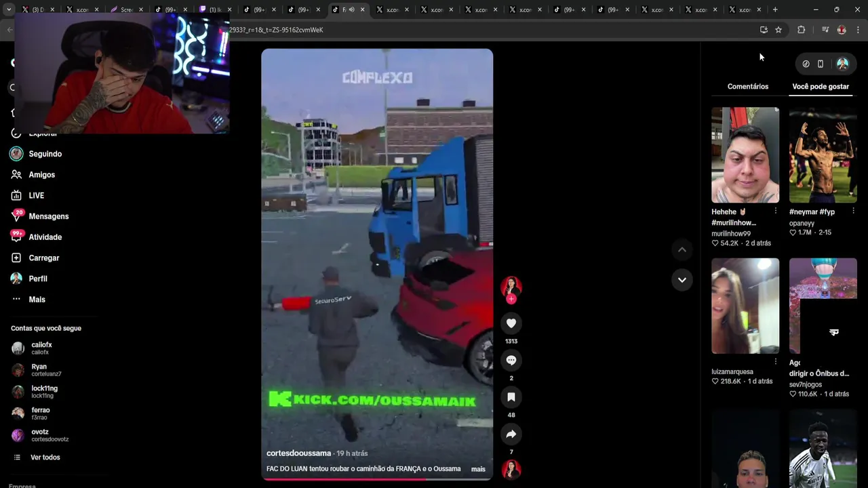Click the sev7njogos username

806,384
